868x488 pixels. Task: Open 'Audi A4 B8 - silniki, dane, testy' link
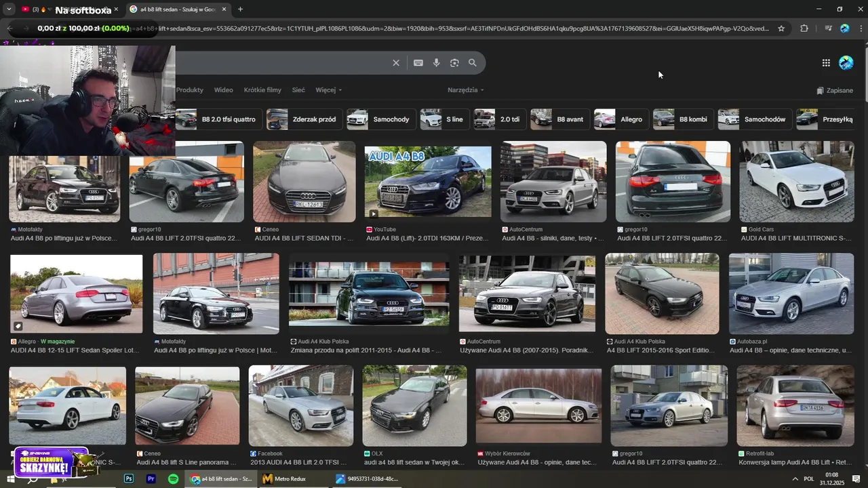(552, 239)
